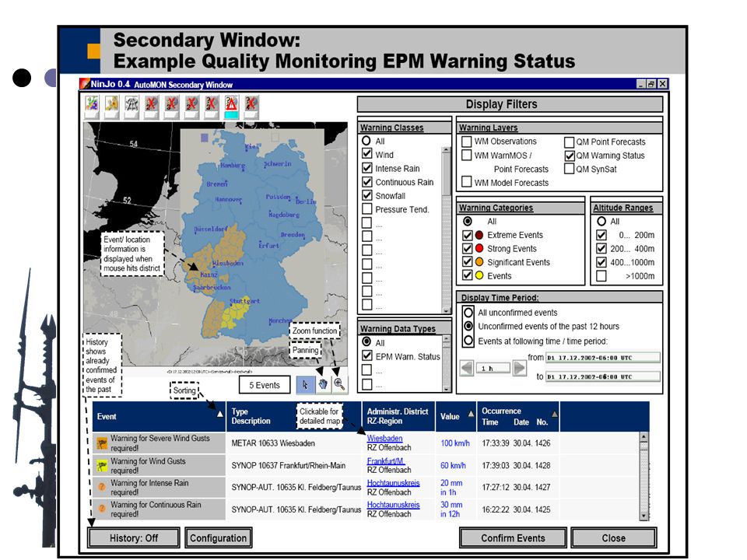
Task: Activate the hand panning tool
Action: 323,385
